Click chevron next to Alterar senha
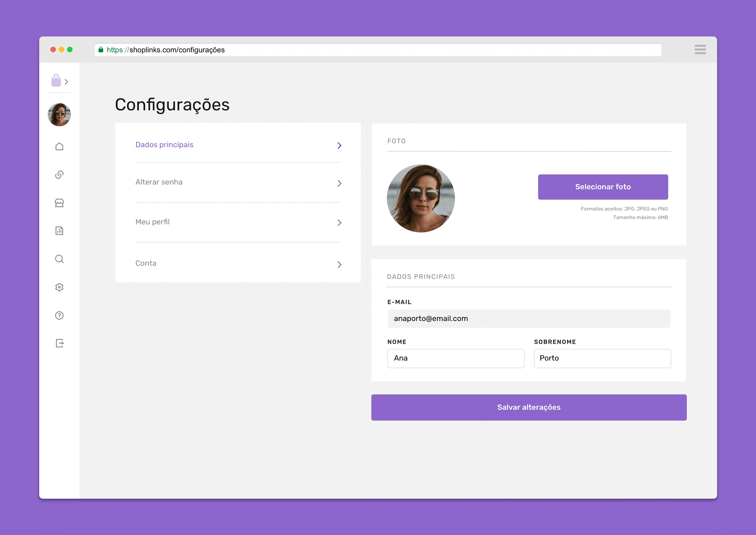Screen dimensions: 756x535 coord(339,183)
